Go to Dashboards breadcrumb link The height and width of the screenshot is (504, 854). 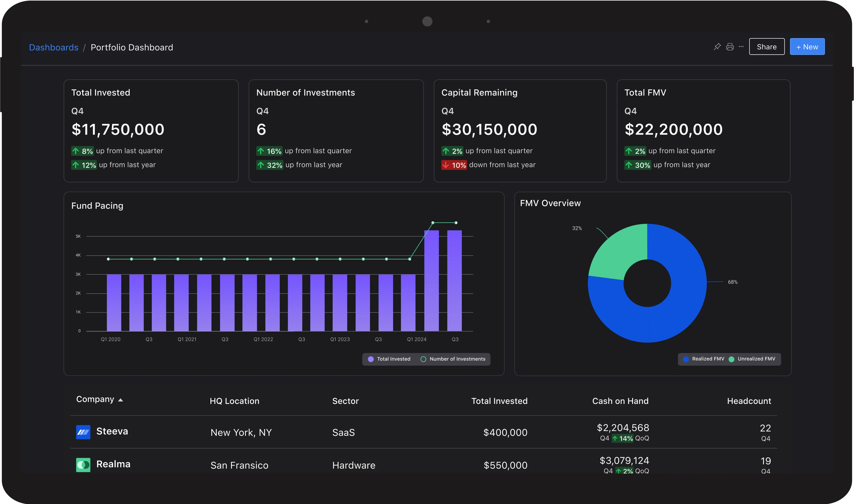pos(54,47)
